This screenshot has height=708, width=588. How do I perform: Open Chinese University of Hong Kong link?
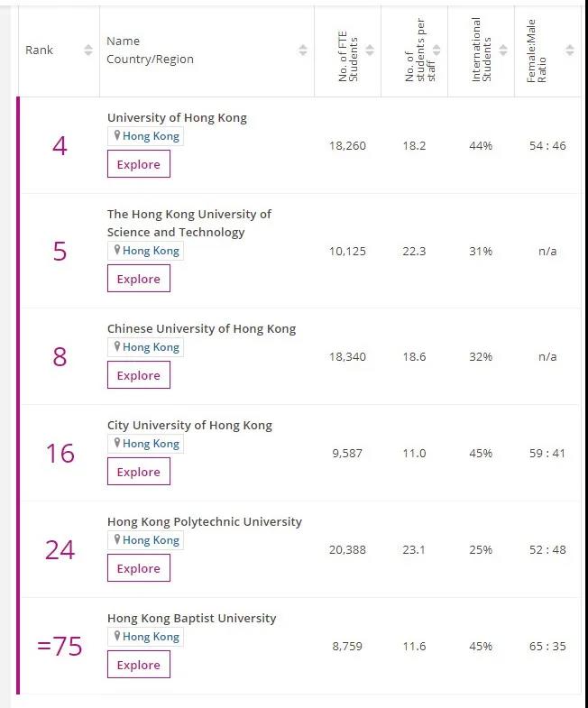[201, 328]
